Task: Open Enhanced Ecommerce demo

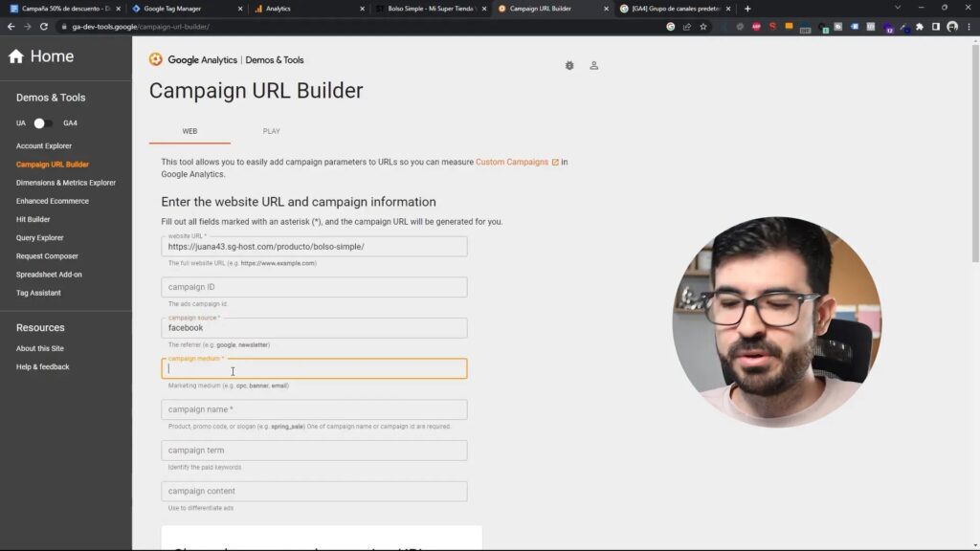Action: [x=53, y=201]
